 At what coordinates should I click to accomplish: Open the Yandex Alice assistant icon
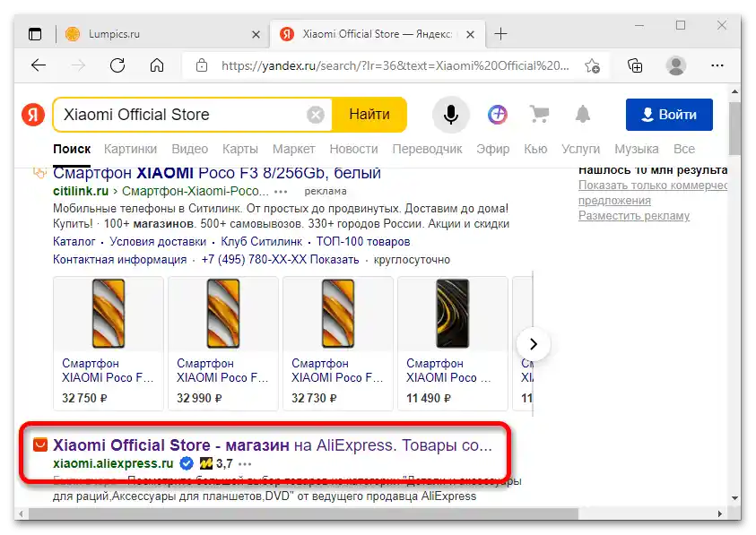498,115
